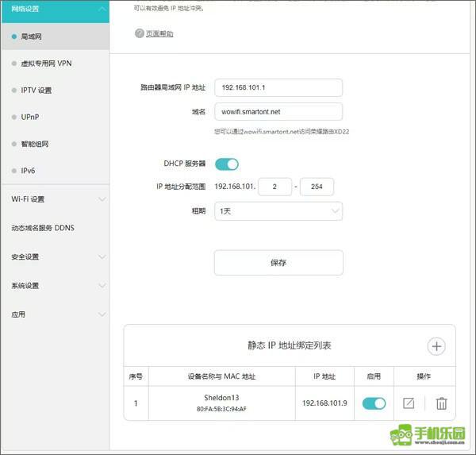Toggle the DHCP 服务器 switch
The width and height of the screenshot is (476, 455).
[x=227, y=164]
